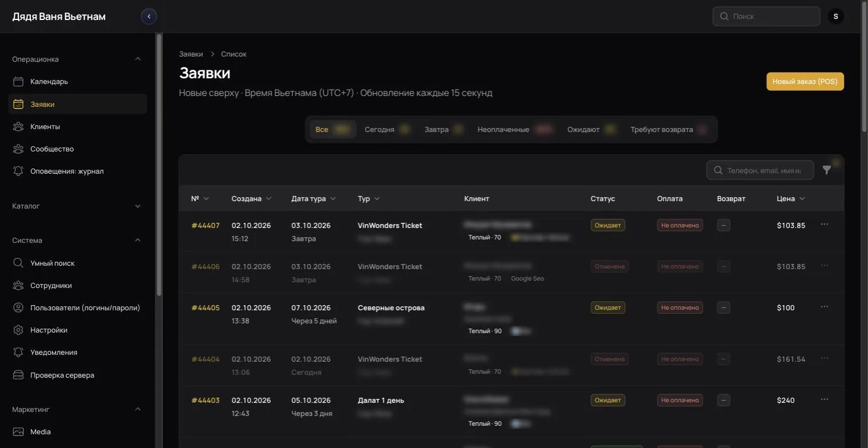Switch to the Сегодня tab
This screenshot has width=868, height=448.
click(x=387, y=130)
